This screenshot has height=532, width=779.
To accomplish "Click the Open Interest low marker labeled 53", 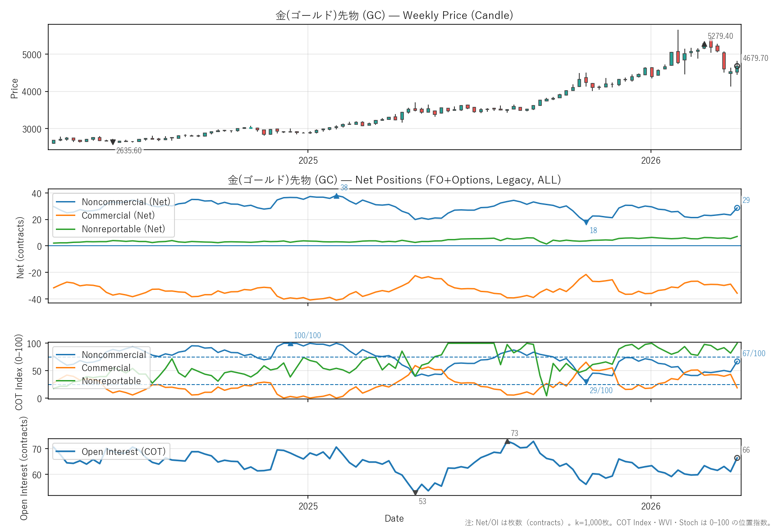I will coord(415,493).
